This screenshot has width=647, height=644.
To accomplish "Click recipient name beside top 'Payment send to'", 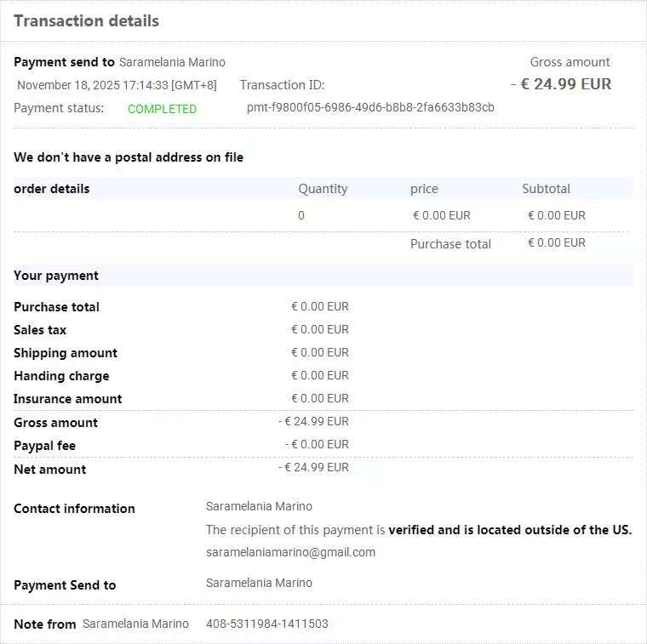I will [172, 62].
